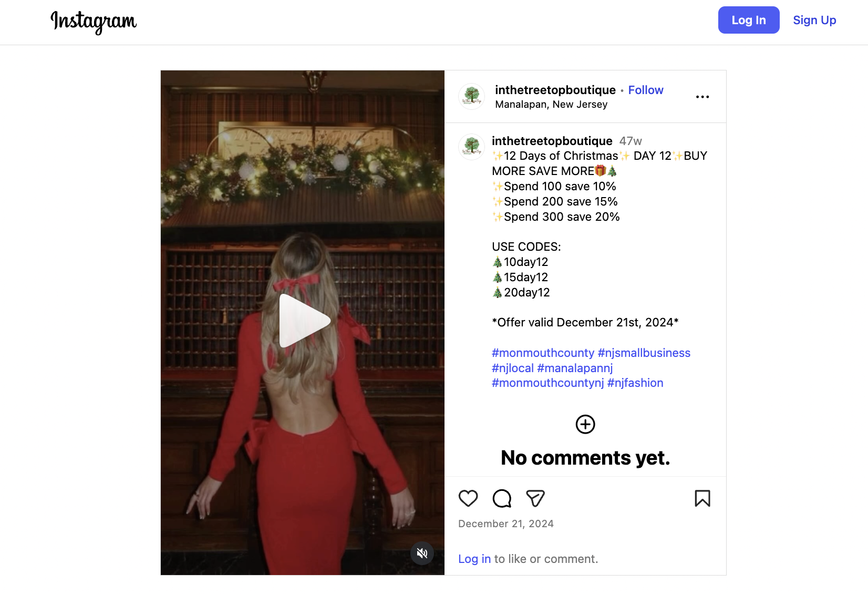868x595 pixels.
Task: Click Log in to like or comment
Action: click(474, 559)
